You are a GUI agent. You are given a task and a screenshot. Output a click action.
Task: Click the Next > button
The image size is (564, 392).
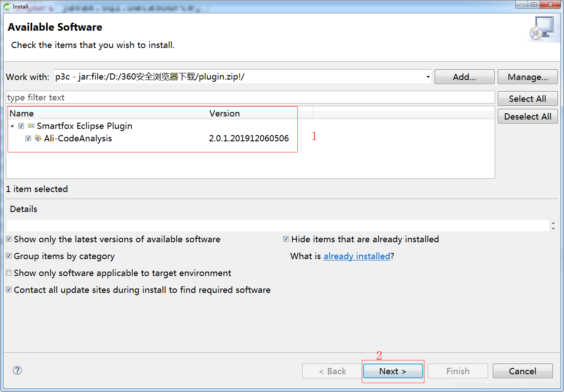point(393,371)
